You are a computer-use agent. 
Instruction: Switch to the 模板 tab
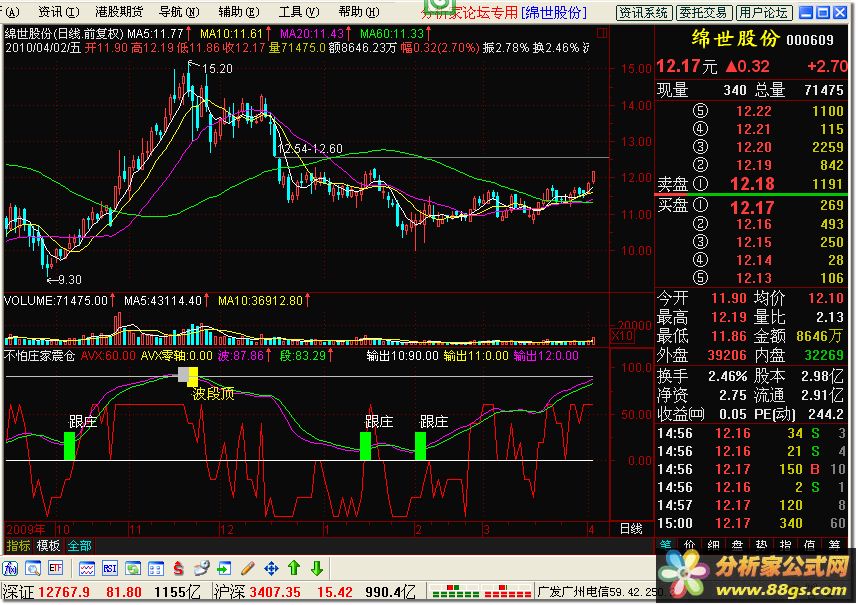click(x=48, y=545)
